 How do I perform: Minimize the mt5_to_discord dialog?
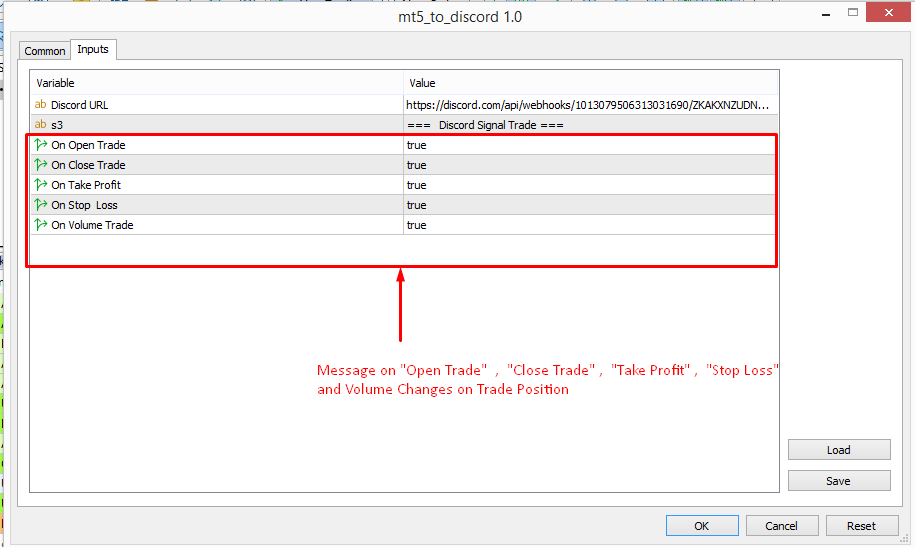pos(826,14)
